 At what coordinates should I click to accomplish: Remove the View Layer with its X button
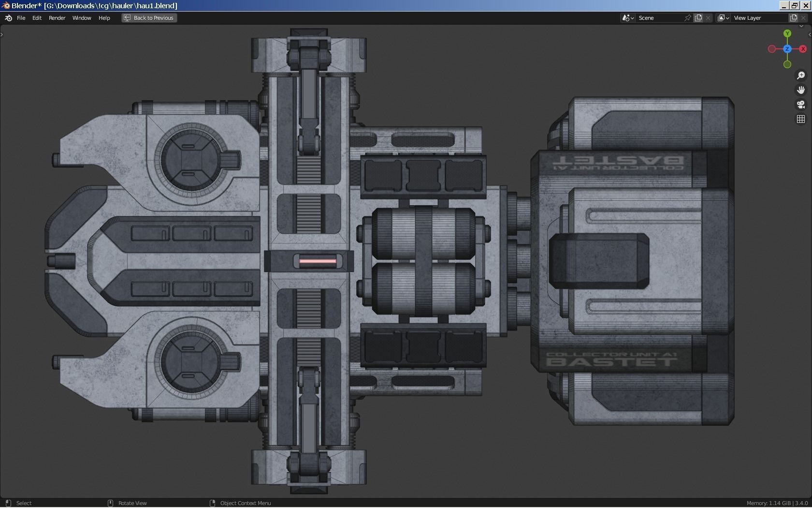coord(803,18)
